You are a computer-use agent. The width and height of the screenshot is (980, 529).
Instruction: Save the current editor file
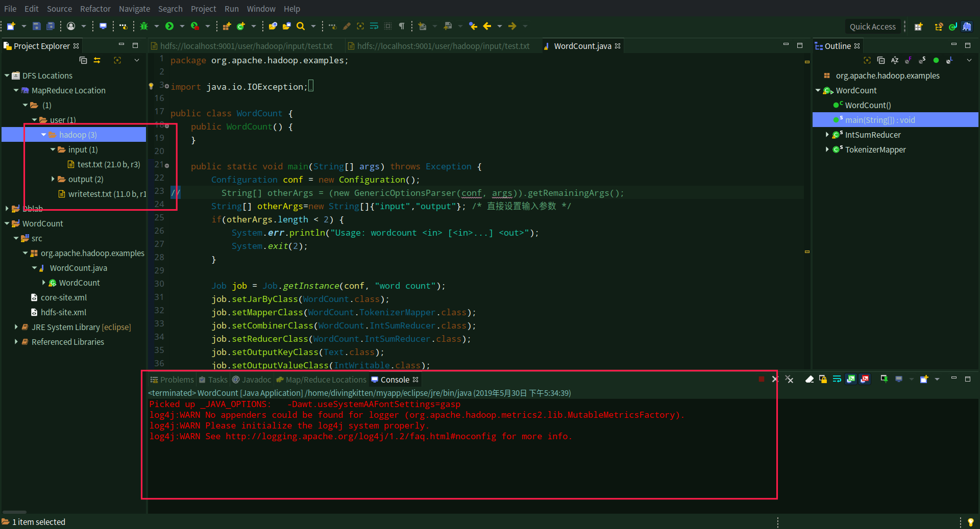(x=36, y=26)
